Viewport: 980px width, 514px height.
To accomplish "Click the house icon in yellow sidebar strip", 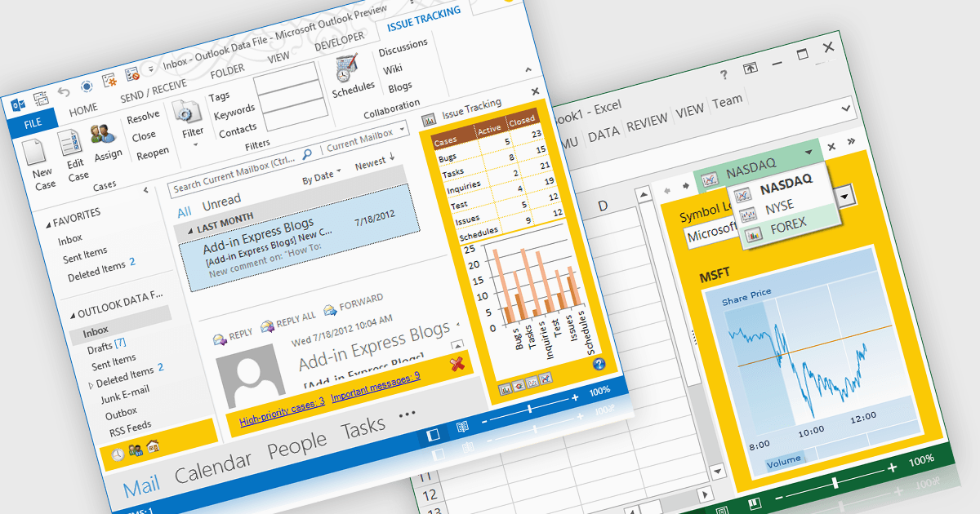I will 152,446.
